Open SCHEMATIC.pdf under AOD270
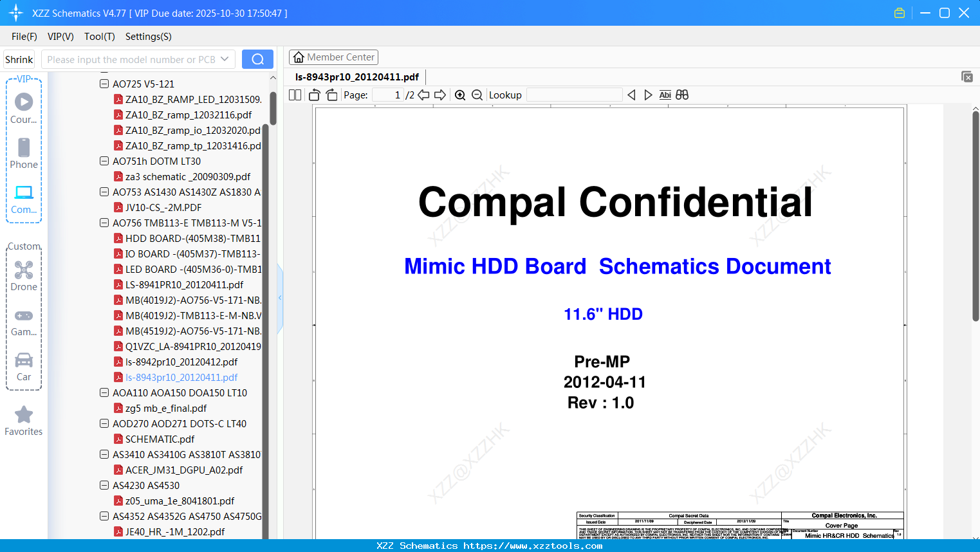The height and width of the screenshot is (552, 980). (x=154, y=439)
